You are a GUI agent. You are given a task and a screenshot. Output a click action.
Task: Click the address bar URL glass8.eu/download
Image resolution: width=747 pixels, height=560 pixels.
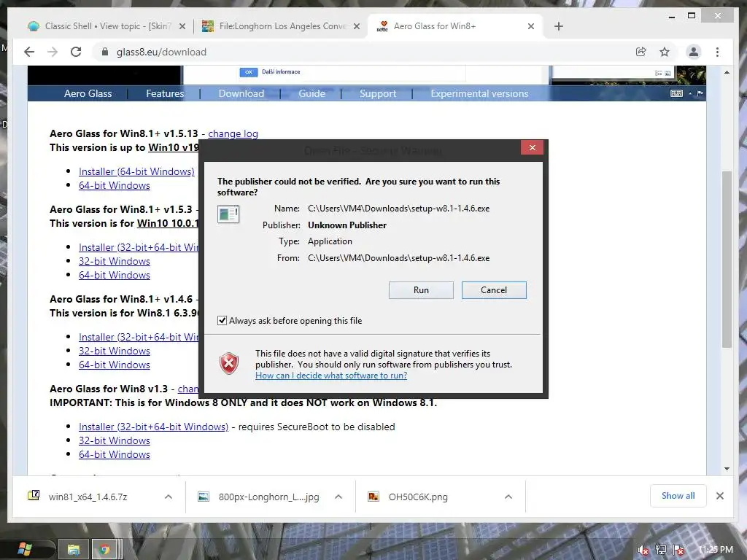tap(161, 52)
